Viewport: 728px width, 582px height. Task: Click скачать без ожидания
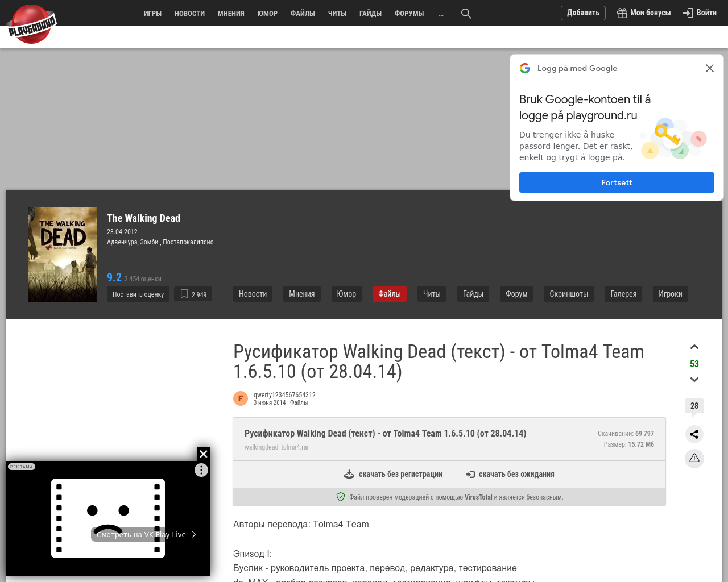(510, 474)
